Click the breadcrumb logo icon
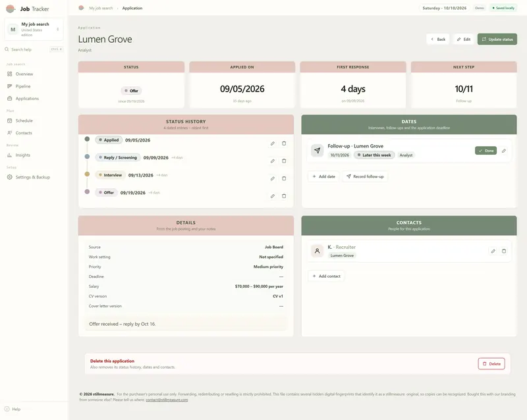The width and height of the screenshot is (527, 420). pos(81,8)
